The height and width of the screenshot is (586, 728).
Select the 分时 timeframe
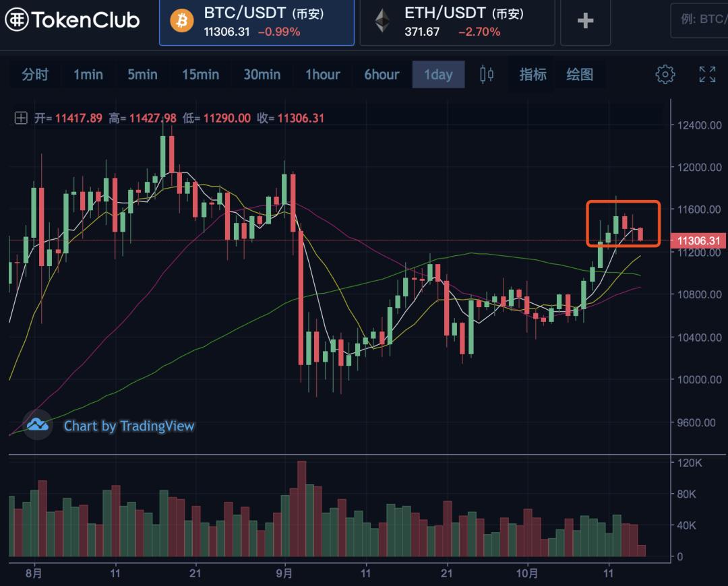[35, 74]
